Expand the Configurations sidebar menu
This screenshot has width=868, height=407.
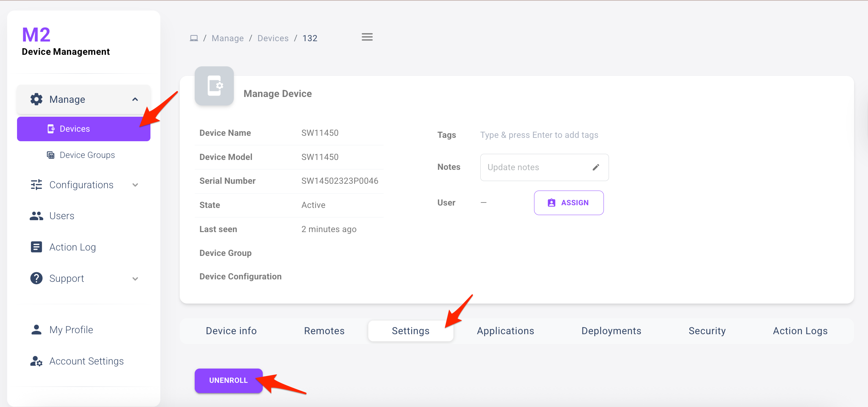[x=135, y=185]
